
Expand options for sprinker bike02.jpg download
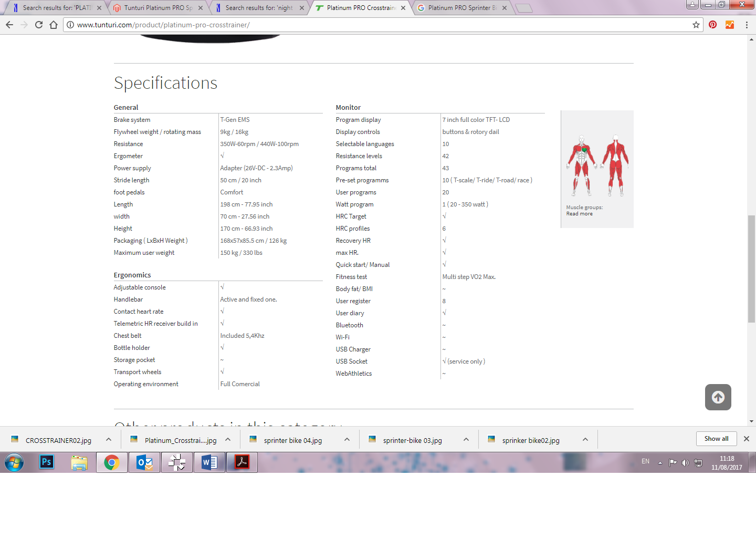click(585, 440)
